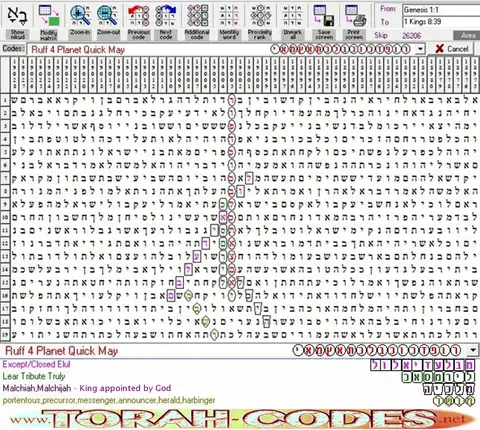Unmark all highlighted letters
The image size is (480, 430).
pyautogui.click(x=292, y=21)
